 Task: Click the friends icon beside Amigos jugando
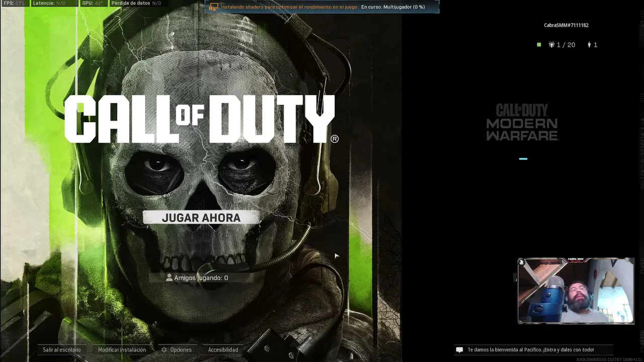pos(169,278)
